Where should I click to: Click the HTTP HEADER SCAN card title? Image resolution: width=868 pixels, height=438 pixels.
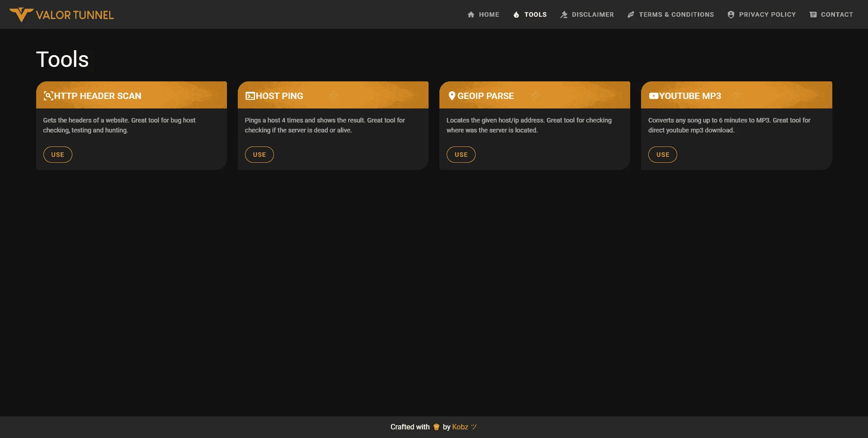click(98, 96)
